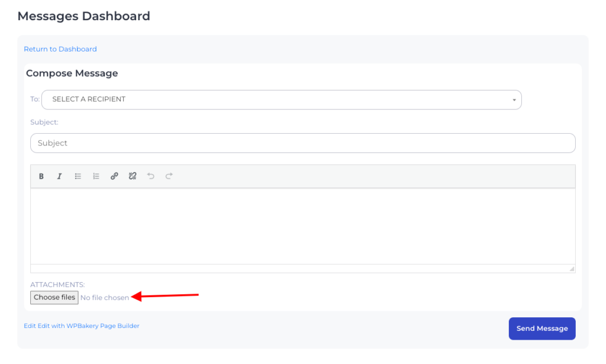This screenshot has height=364, width=606.
Task: Click the remove link icon
Action: click(133, 176)
